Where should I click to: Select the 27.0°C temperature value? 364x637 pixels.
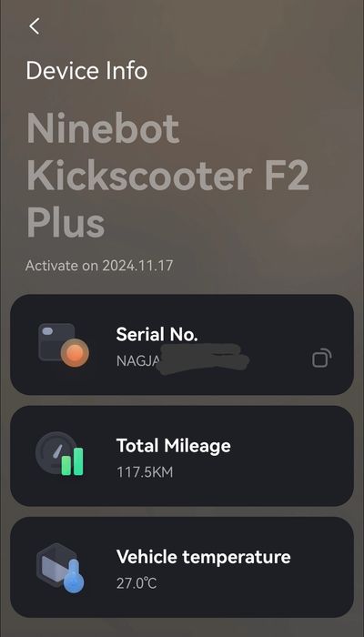click(136, 583)
